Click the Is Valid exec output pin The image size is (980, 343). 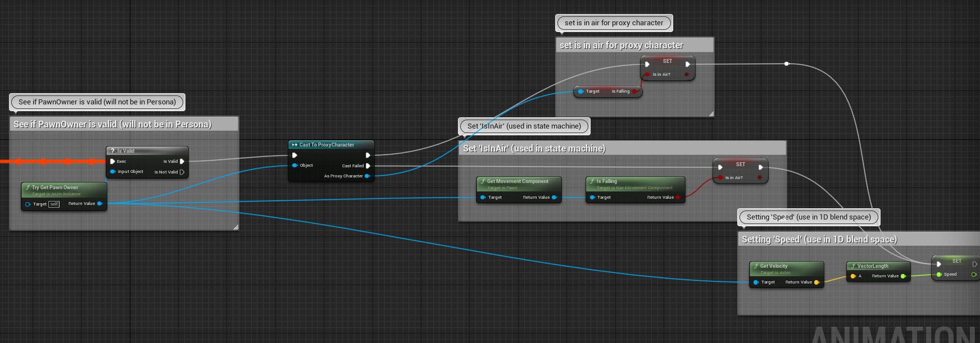182,161
